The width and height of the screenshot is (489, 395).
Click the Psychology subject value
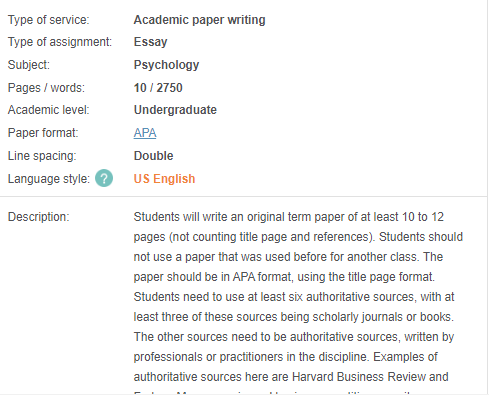[x=166, y=65]
